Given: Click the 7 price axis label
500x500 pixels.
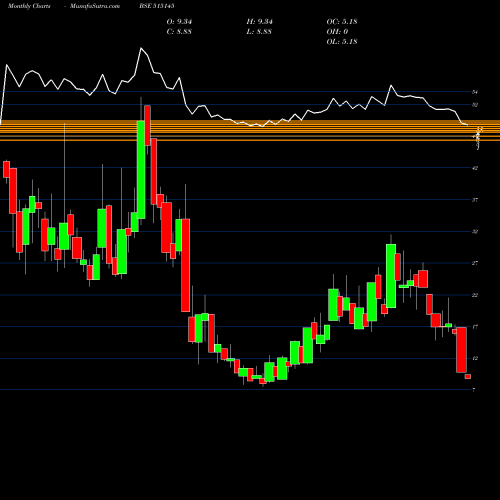Looking at the screenshot, I should pyautogui.click(x=474, y=390).
